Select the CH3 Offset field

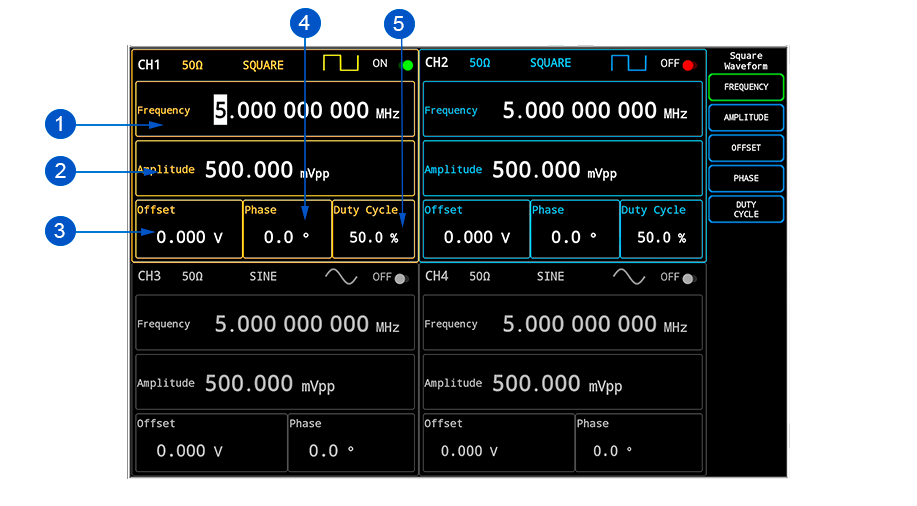pyautogui.click(x=211, y=443)
